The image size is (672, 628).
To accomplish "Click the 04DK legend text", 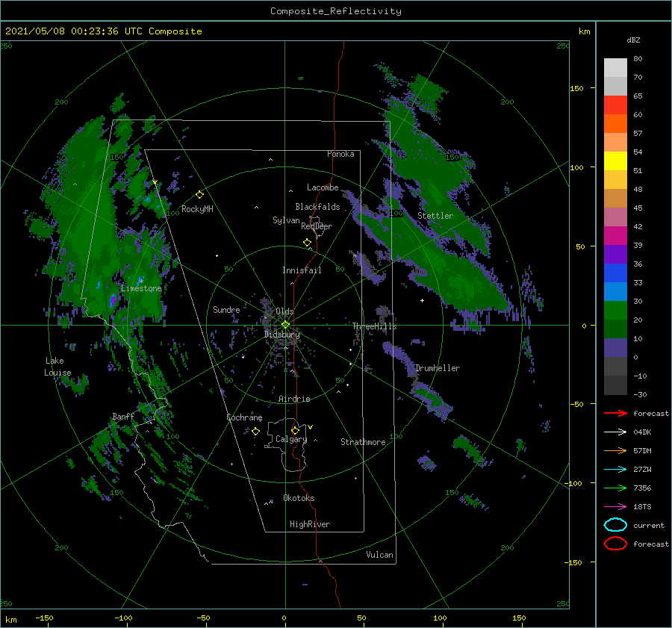I will point(642,432).
